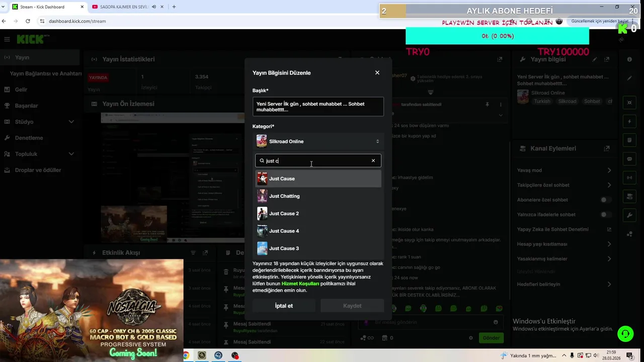The image size is (644, 362).
Task: Expand Hesap yaşı kısıtlaması option
Action: [x=609, y=244]
